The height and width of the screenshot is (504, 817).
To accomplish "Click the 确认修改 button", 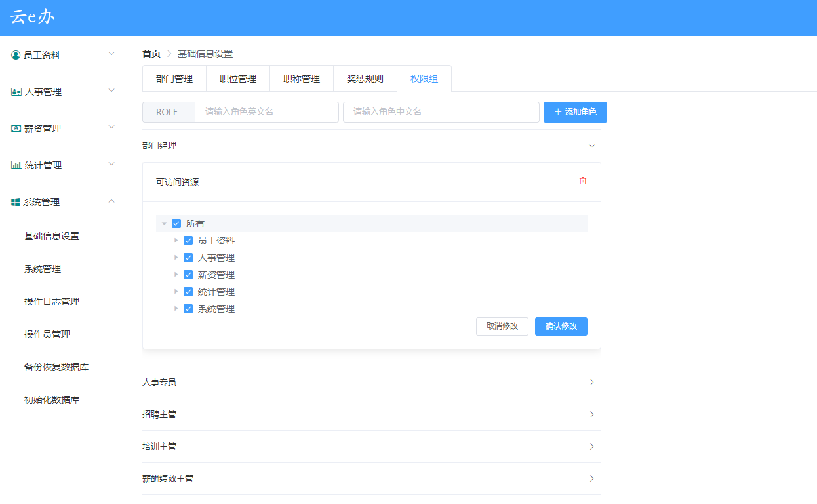I will [x=561, y=326].
